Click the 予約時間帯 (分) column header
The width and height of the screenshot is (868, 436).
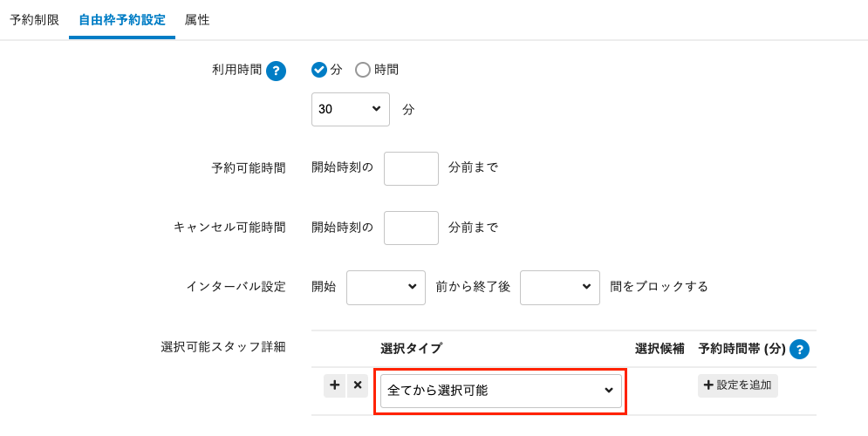742,349
